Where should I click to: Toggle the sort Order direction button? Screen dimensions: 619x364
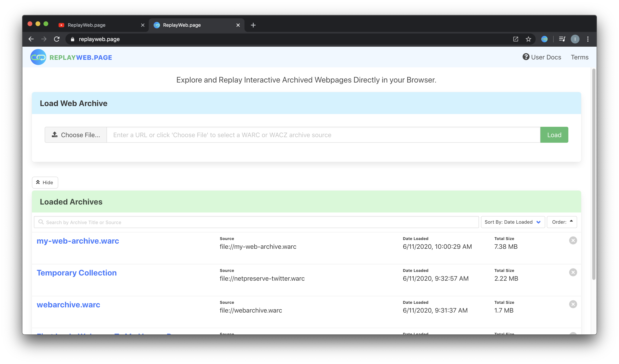562,222
